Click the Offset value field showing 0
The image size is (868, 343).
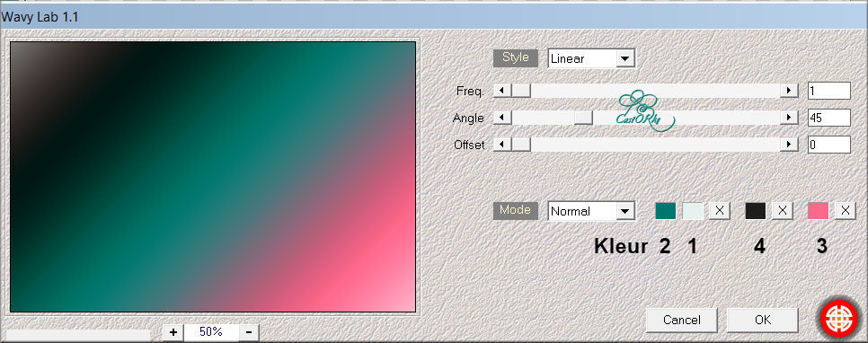coord(828,145)
